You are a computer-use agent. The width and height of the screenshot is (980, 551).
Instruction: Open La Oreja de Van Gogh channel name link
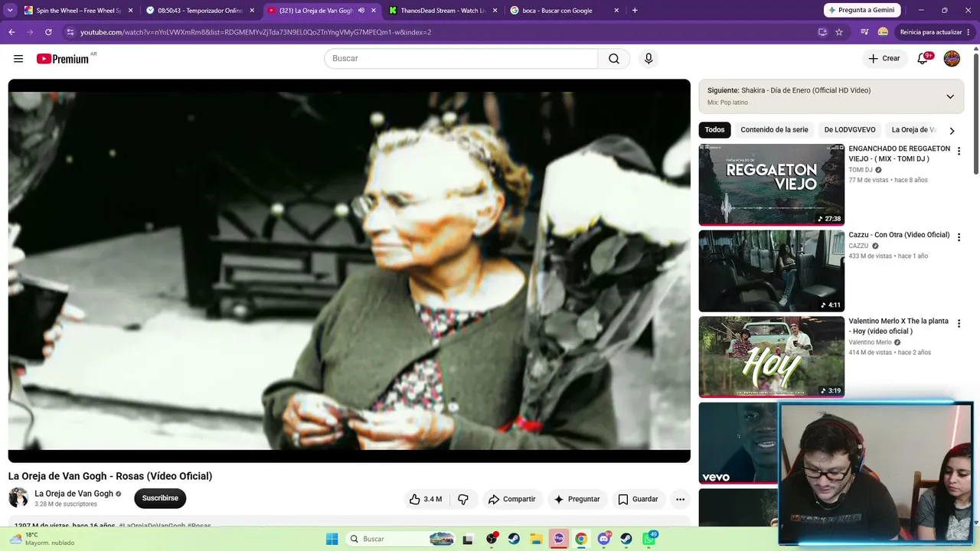pos(73,494)
